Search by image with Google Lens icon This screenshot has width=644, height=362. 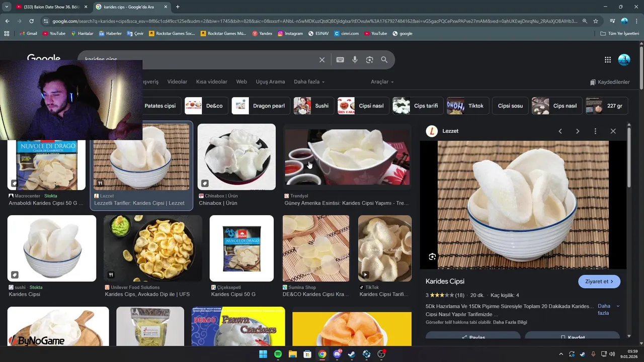(x=370, y=60)
